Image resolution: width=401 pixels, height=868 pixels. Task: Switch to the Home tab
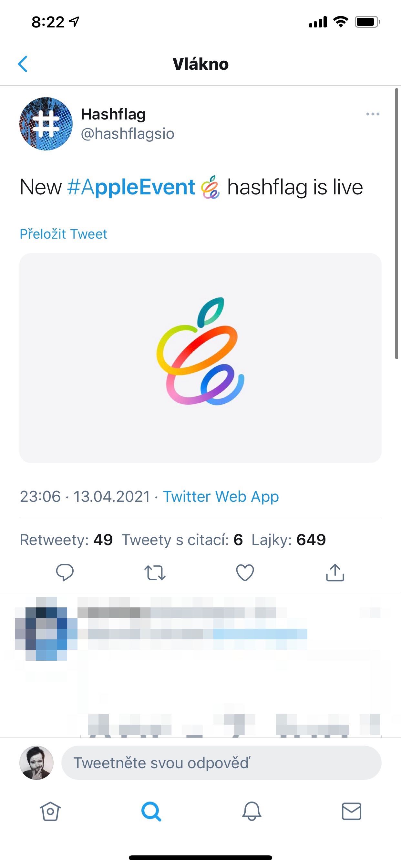point(50,811)
